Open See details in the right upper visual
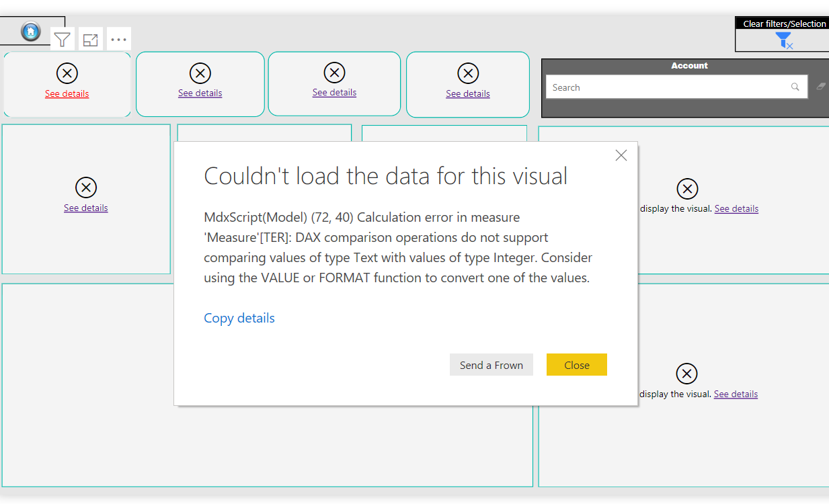 [x=736, y=208]
